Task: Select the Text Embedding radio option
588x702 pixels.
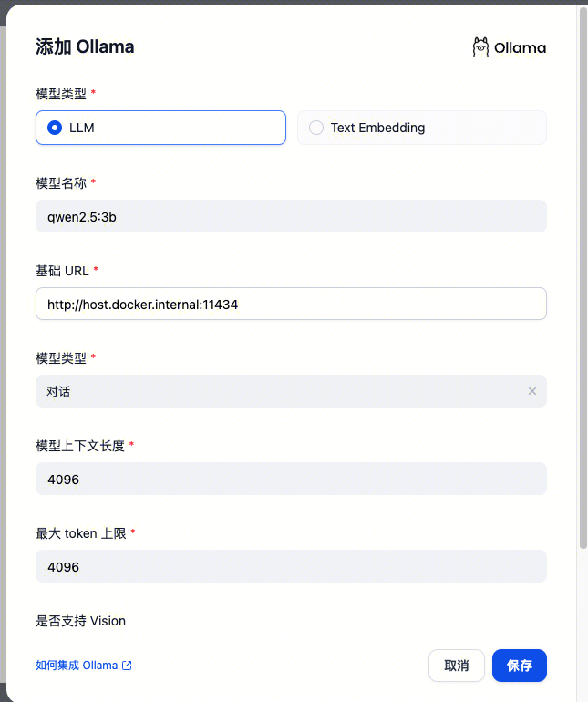Action: coord(422,128)
